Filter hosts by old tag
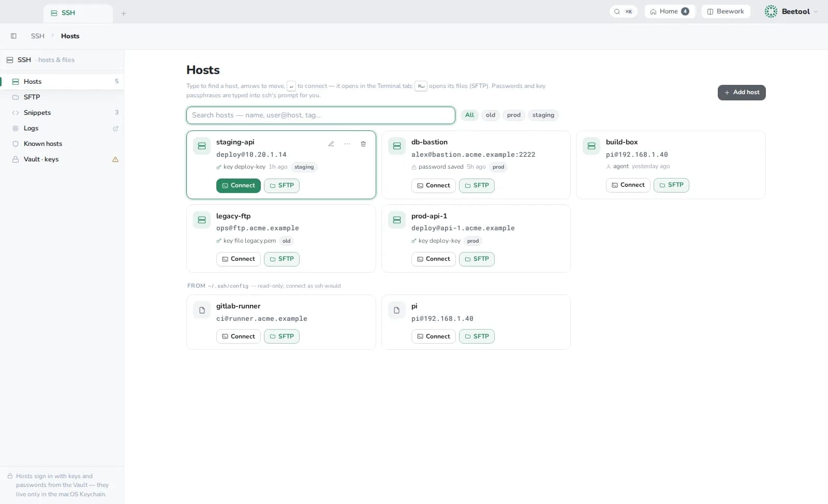This screenshot has width=828, height=504. 491,115
